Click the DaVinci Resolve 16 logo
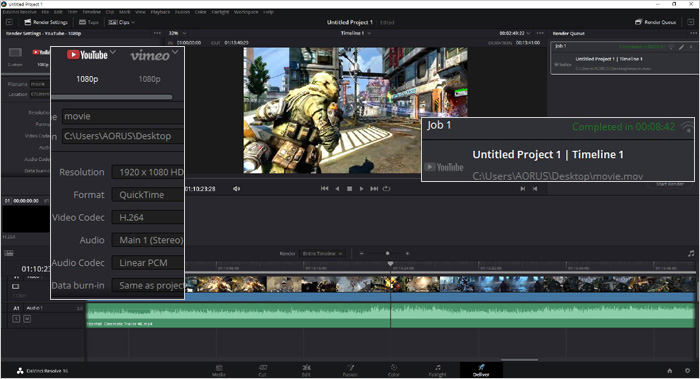This screenshot has height=379, width=700. 42,371
